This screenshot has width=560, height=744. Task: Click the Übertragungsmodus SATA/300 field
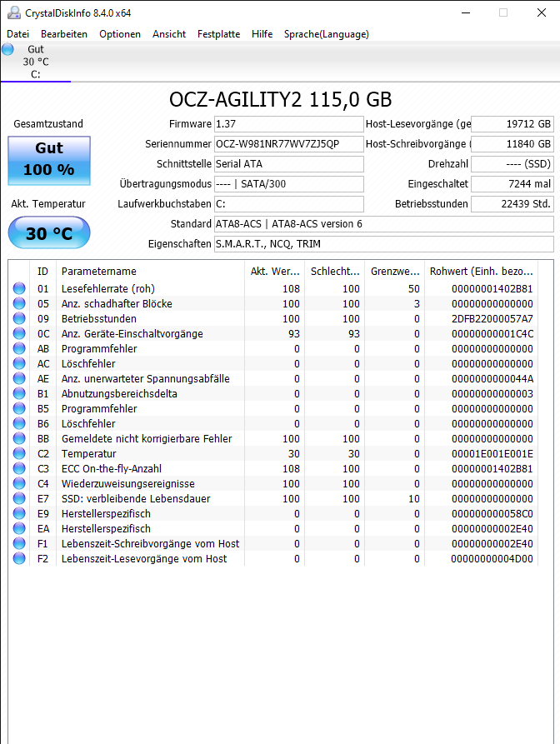click(289, 184)
